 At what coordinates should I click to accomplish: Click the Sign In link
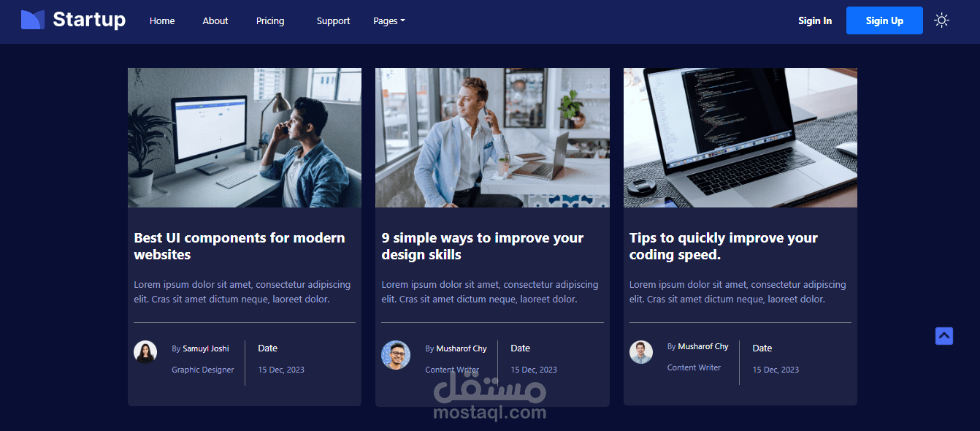815,20
